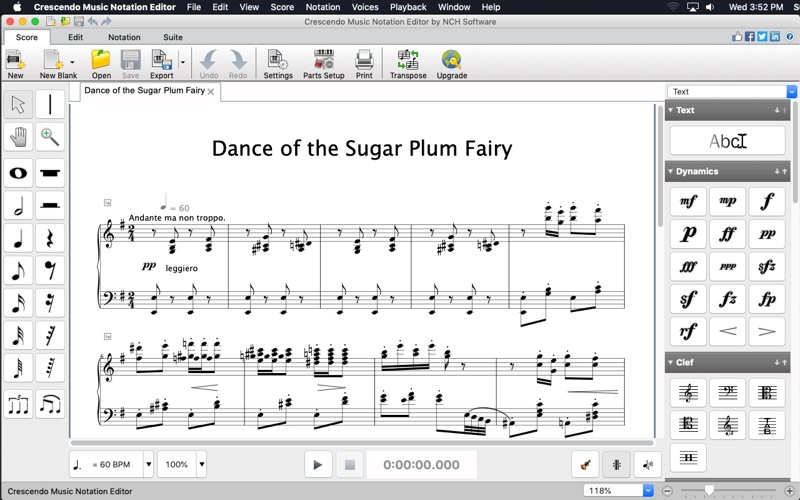Select the slur or tie tool
This screenshot has width=800, height=500.
[50, 405]
